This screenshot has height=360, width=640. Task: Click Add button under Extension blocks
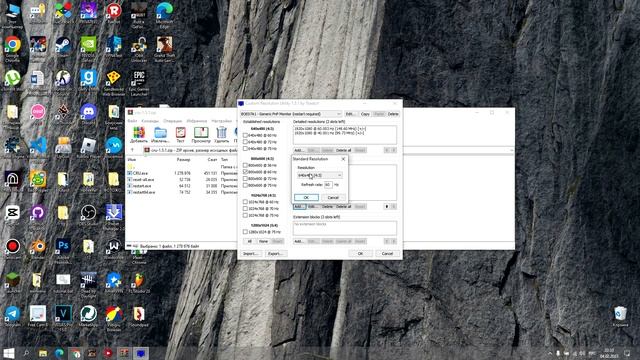coord(299,241)
